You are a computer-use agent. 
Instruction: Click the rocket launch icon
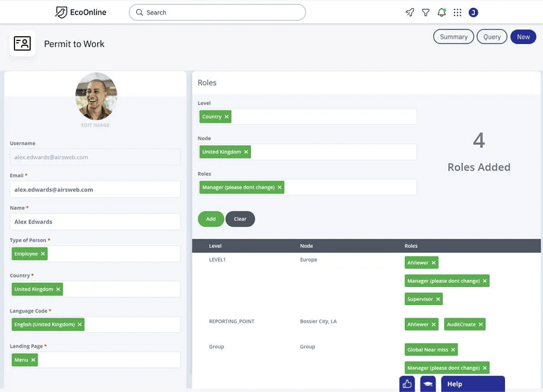(410, 12)
